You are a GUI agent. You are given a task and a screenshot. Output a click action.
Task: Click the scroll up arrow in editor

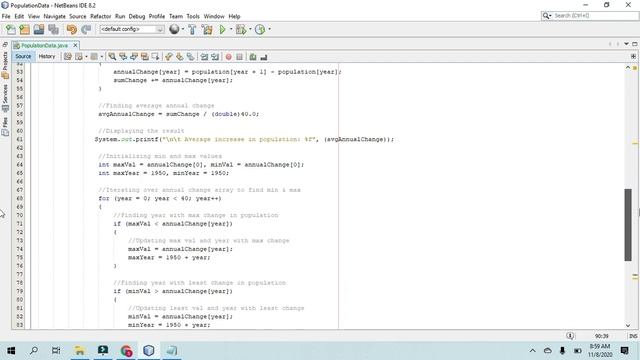tap(628, 67)
